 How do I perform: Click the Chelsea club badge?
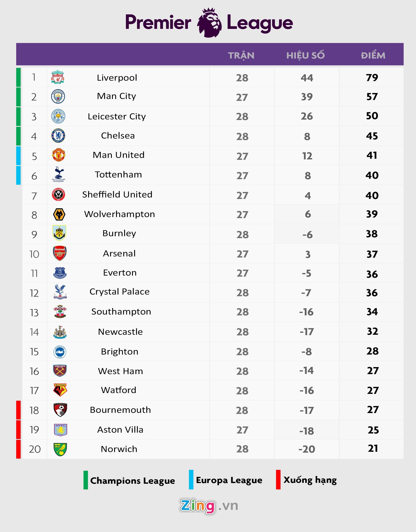tap(58, 136)
